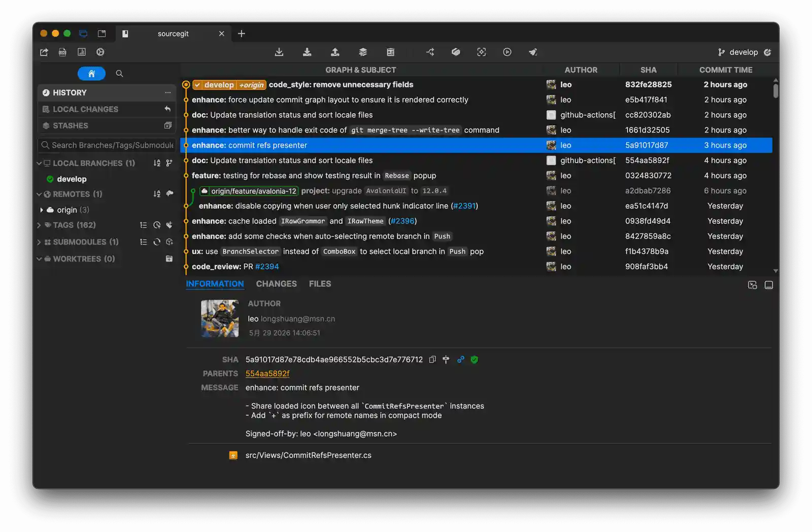This screenshot has height=532, width=812.
Task: Open the search magnifier next to home
Action: pyautogui.click(x=119, y=74)
